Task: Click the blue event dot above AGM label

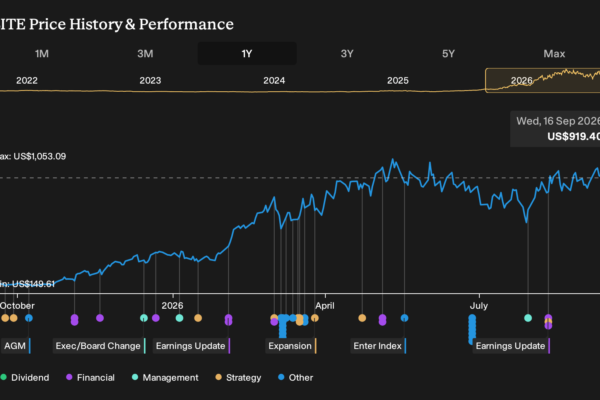Action: pos(29,318)
